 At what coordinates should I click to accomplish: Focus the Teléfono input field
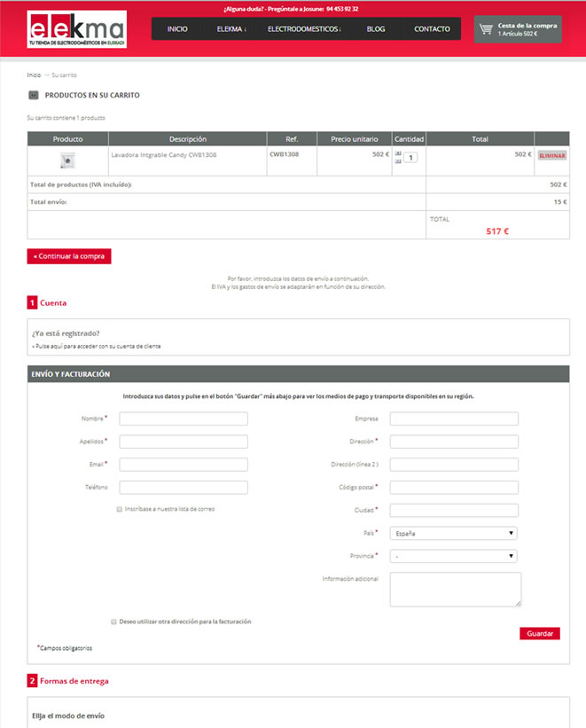point(184,487)
